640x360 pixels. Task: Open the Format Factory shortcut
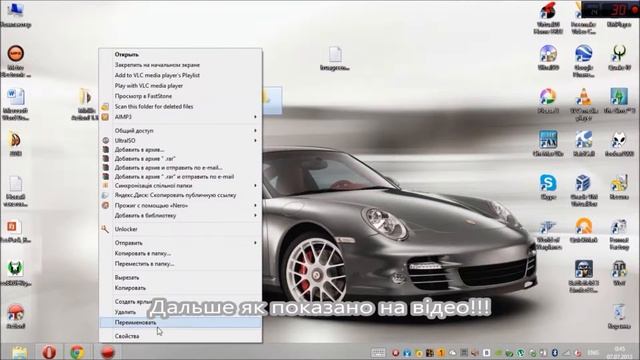[x=619, y=235]
